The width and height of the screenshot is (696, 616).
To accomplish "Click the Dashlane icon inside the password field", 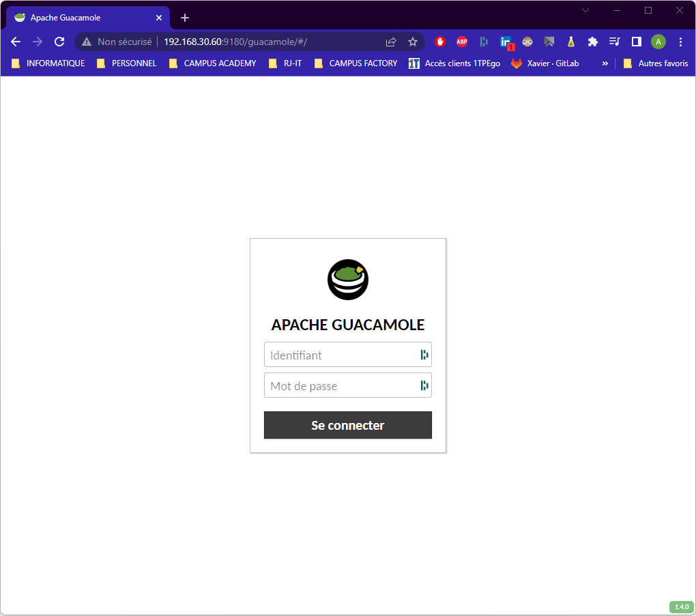I will 424,385.
